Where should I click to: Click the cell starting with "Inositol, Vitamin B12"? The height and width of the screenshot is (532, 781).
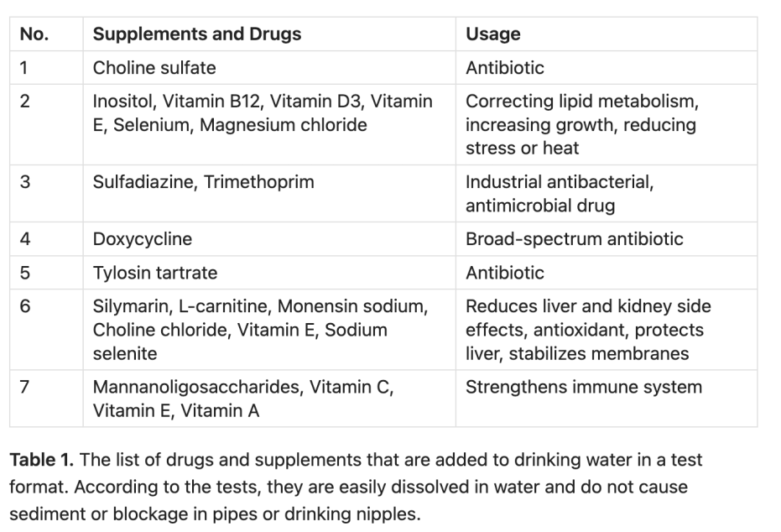pos(263,113)
